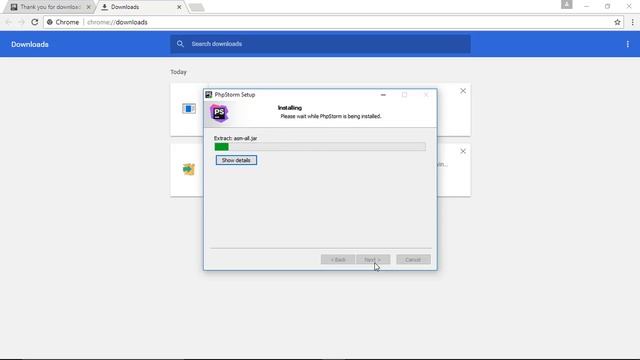Remove the second download from the list
640x360 pixels.
tap(463, 151)
